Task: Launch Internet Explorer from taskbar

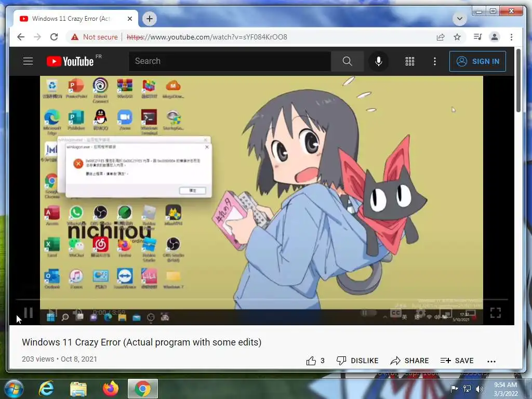Action: pyautogui.click(x=46, y=389)
